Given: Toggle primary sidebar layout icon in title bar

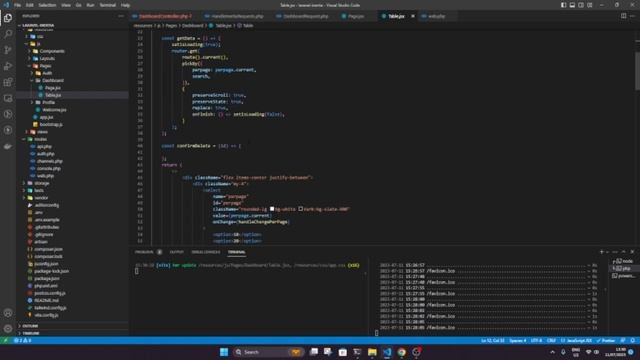Looking at the screenshot, I should (563, 5).
